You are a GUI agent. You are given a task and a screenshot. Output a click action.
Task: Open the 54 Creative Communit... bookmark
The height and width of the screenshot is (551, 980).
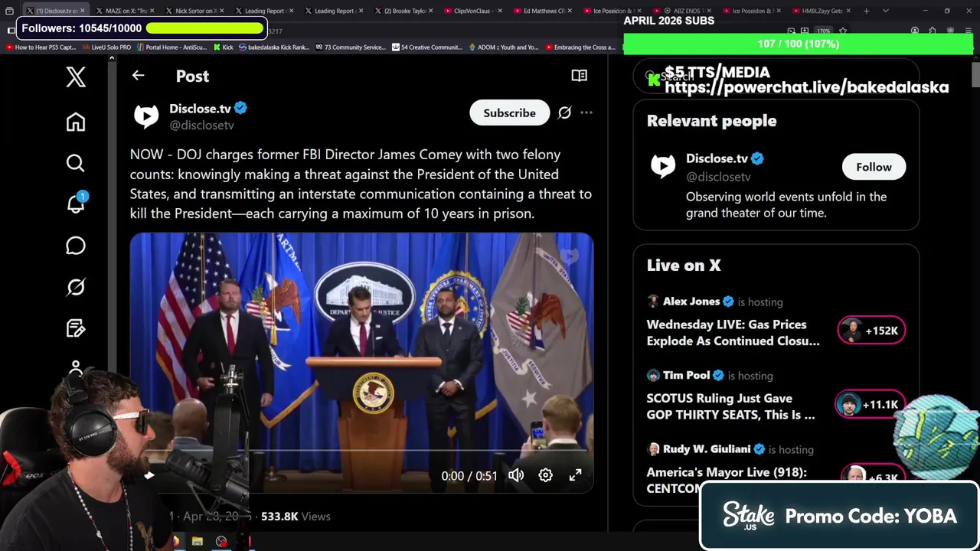[x=426, y=47]
